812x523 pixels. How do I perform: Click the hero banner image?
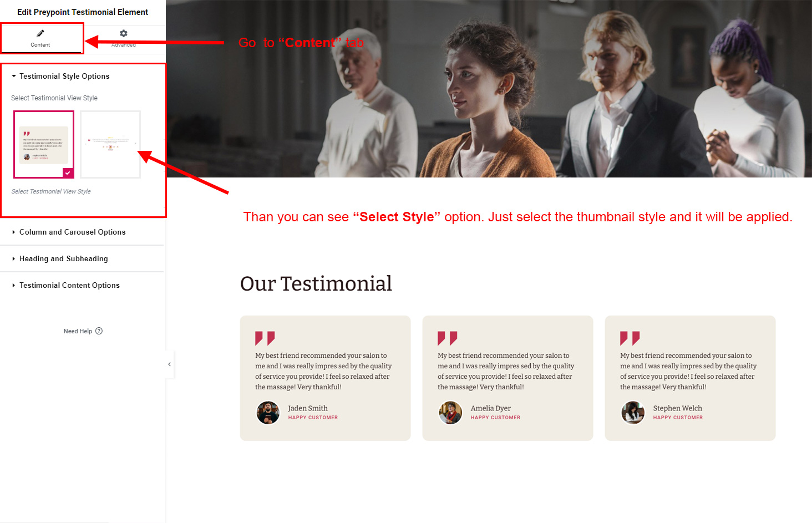[x=489, y=89]
